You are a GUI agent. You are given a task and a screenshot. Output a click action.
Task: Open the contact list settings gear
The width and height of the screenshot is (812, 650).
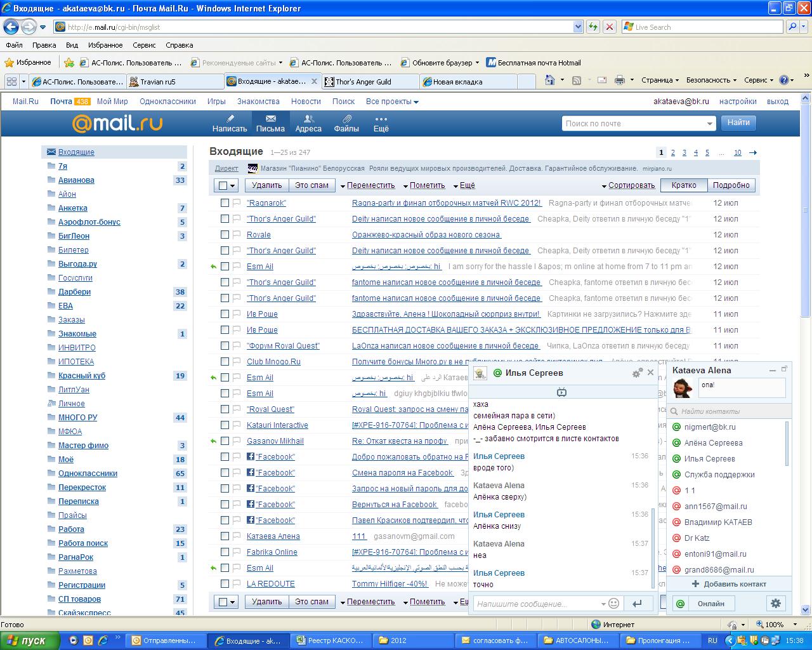(775, 603)
